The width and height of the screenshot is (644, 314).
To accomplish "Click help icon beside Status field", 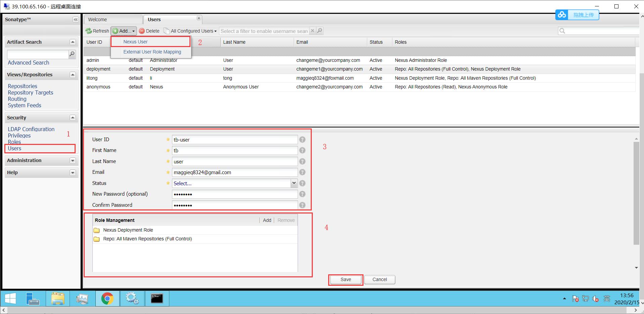I will point(302,183).
